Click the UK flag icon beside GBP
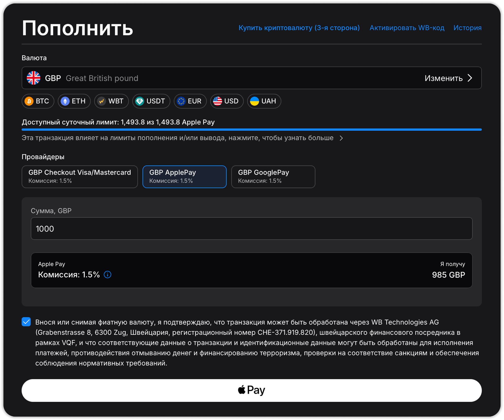Image resolution: width=504 pixels, height=420 pixels. 33,78
